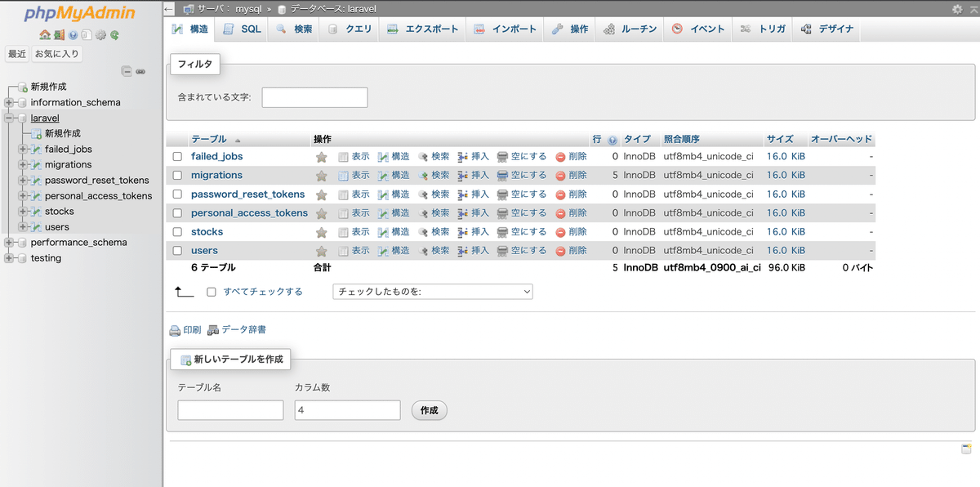
Task: Click the console icon at bottom right
Action: (x=966, y=449)
